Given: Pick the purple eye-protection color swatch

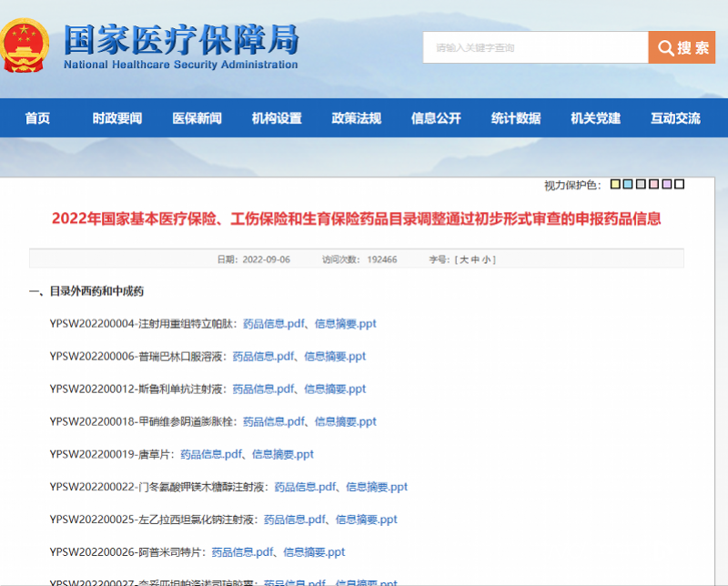Looking at the screenshot, I should pos(666,185).
